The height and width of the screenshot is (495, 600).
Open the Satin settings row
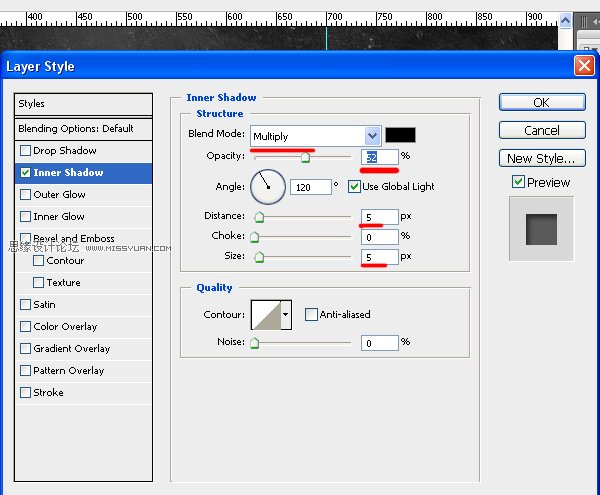(x=83, y=304)
